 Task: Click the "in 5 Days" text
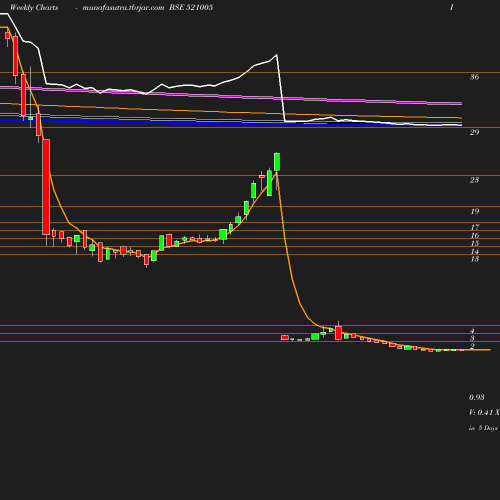[x=483, y=428]
